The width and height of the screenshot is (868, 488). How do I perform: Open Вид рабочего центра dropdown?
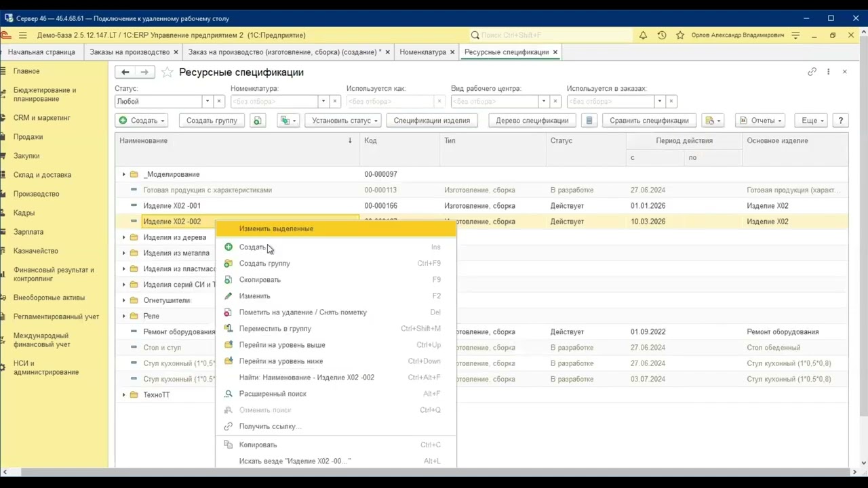tap(543, 102)
